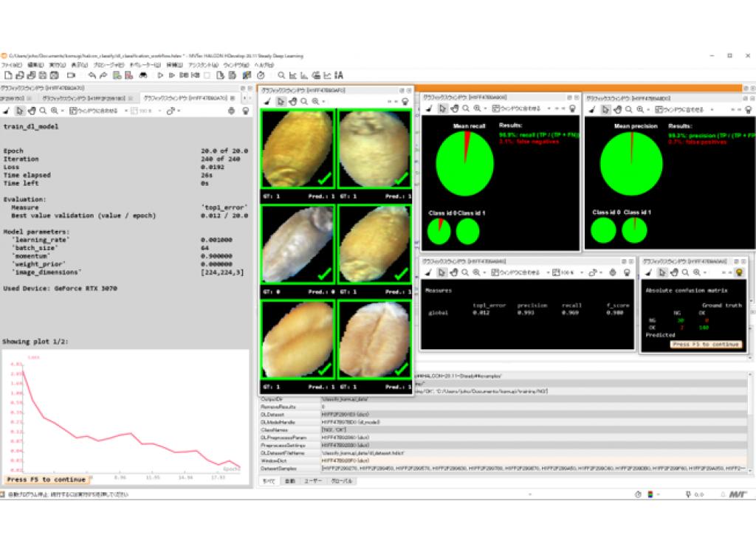Click the New Program icon in main toolbar
This screenshot has height=552, width=756.
point(7,75)
